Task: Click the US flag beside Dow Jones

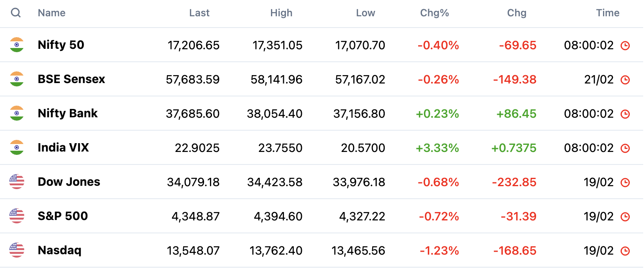Action: pos(17,182)
